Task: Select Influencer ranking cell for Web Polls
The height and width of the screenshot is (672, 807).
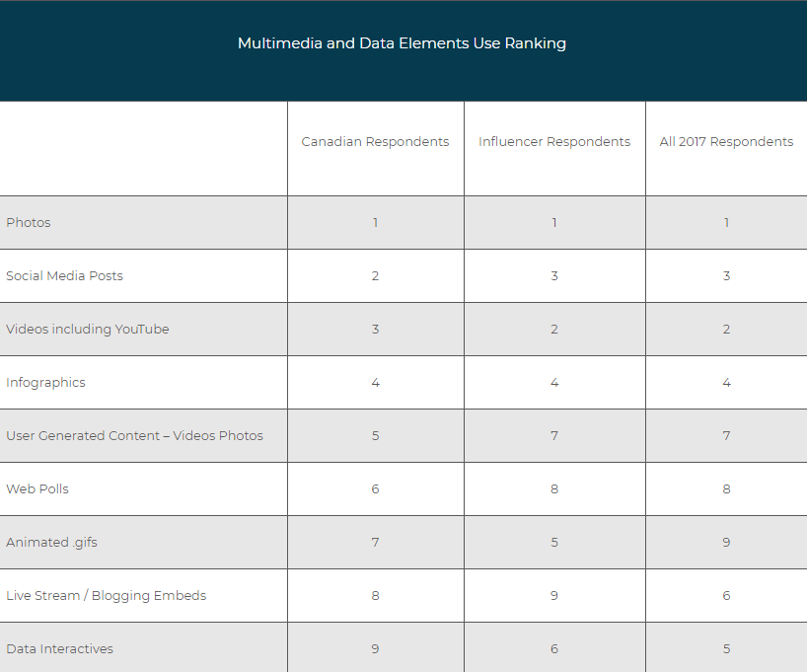Action: [x=554, y=489]
